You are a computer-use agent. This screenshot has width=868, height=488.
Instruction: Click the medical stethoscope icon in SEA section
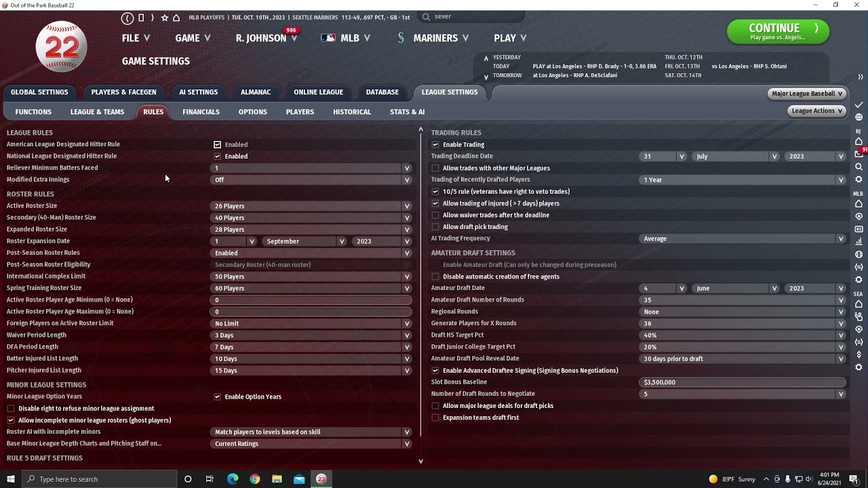coord(859,317)
